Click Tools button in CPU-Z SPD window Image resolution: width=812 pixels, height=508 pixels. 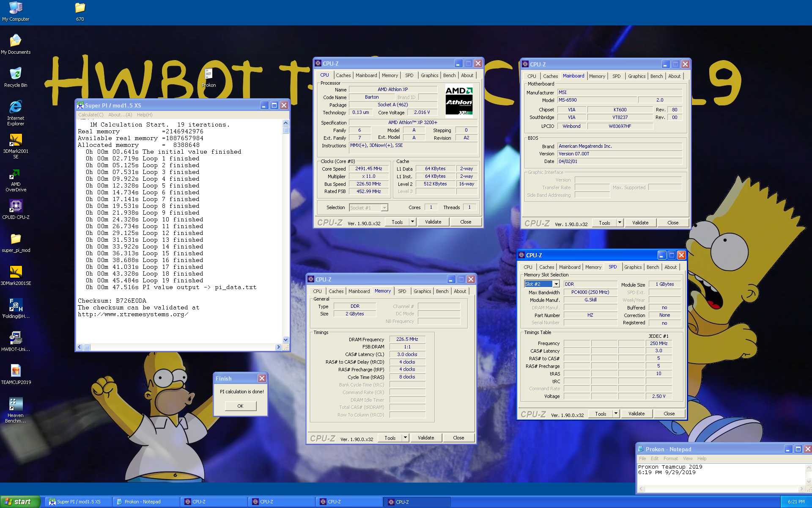click(600, 414)
